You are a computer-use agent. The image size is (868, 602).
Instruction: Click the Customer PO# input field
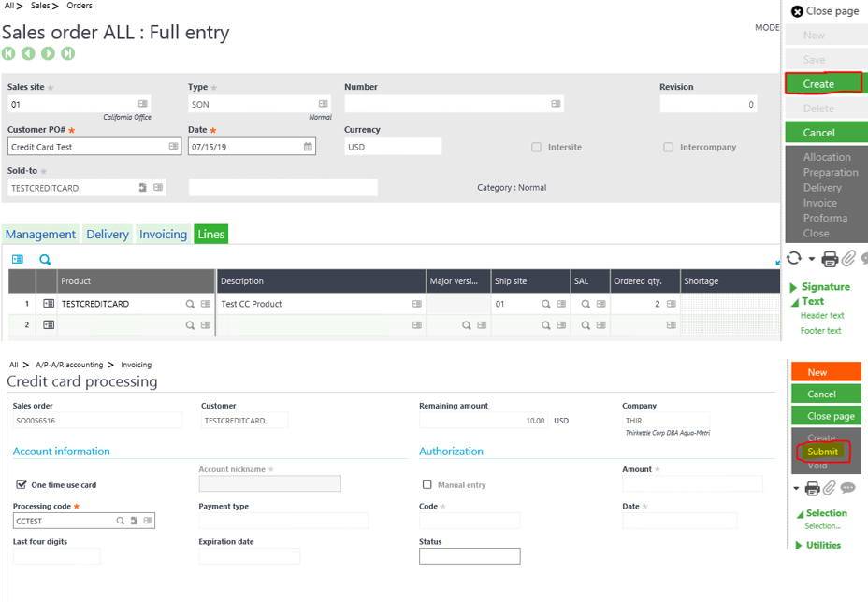coord(87,147)
